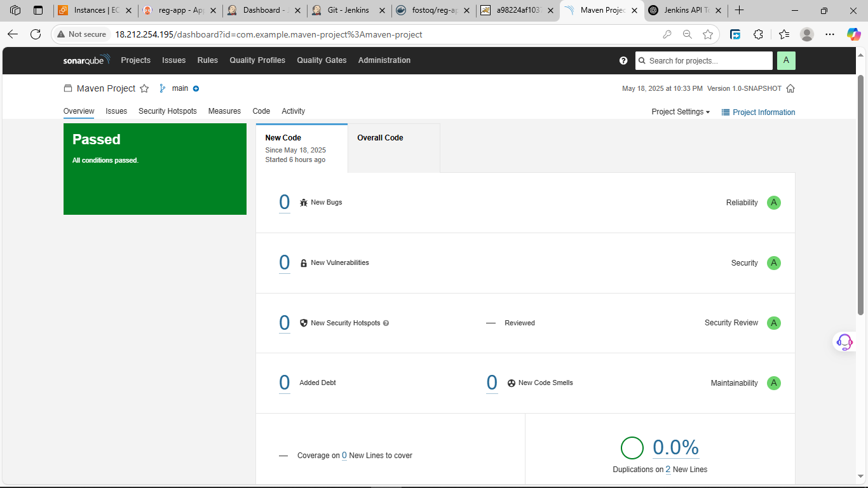Click the home icon next to version
The width and height of the screenshot is (868, 488).
[x=790, y=88]
